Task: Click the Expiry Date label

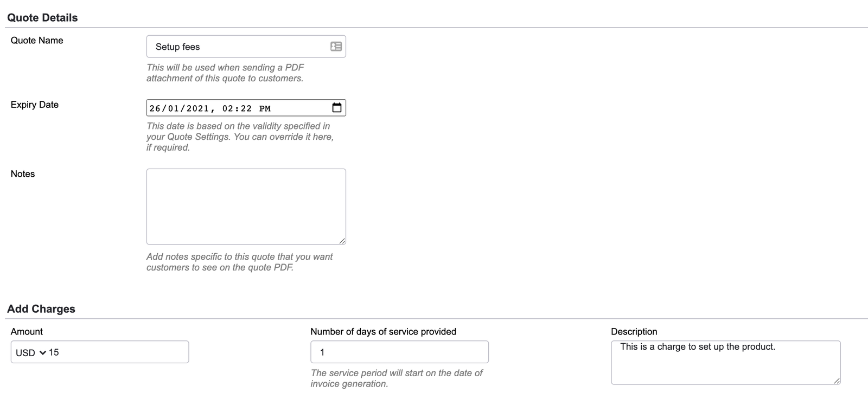Action: click(x=35, y=105)
